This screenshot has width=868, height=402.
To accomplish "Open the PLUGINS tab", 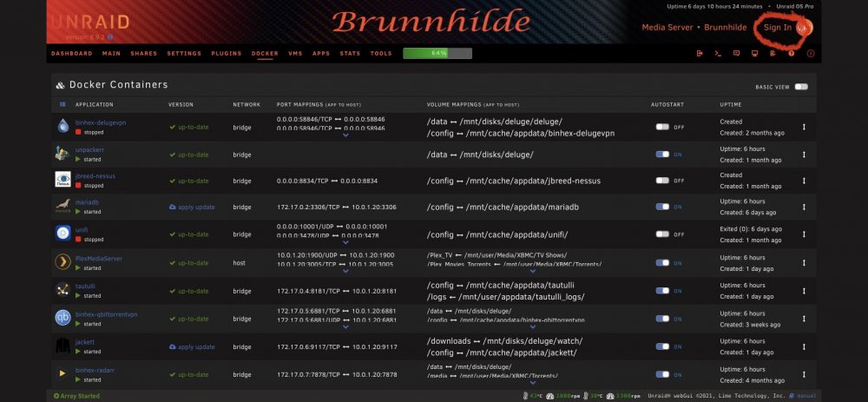I will point(227,54).
